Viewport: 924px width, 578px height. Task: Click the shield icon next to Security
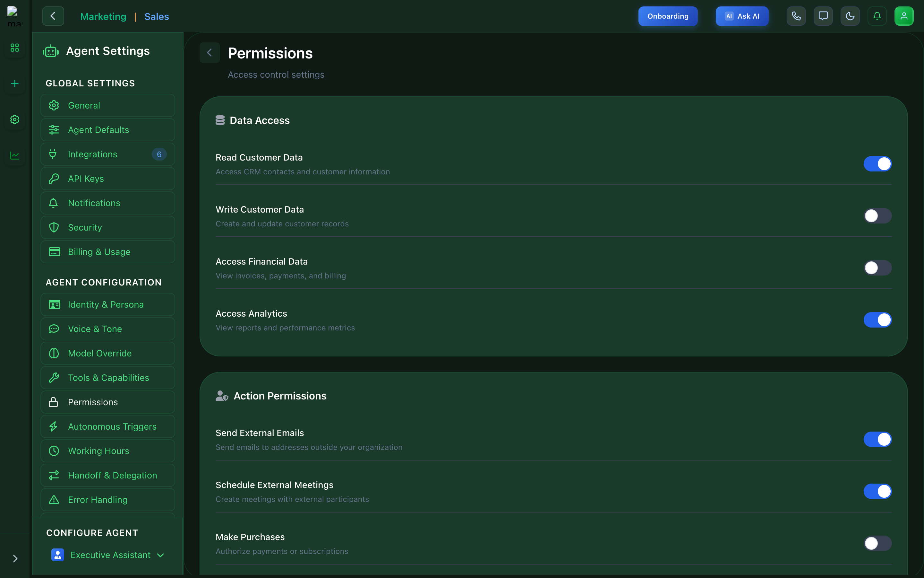click(x=54, y=227)
